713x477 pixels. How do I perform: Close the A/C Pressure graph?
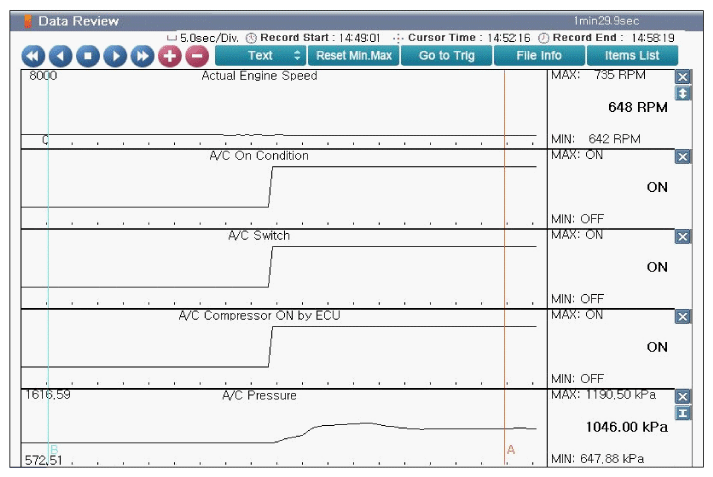(x=683, y=397)
